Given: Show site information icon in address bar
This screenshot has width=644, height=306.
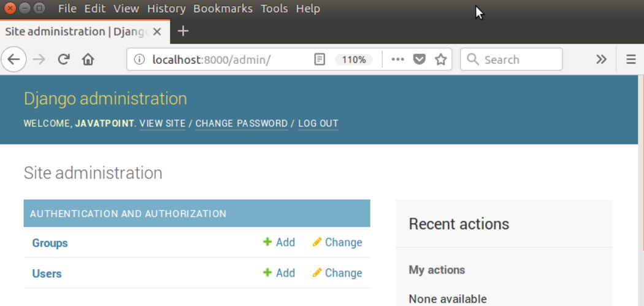Looking at the screenshot, I should click(140, 59).
